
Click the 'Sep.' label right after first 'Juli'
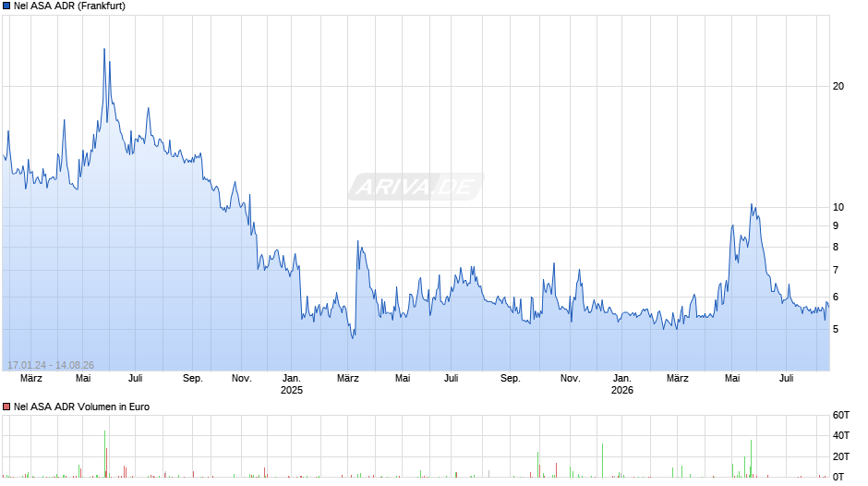pos(193,379)
